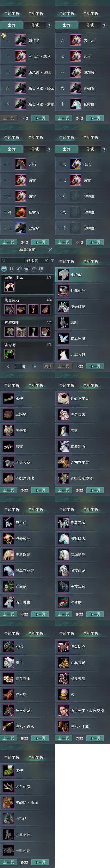Viewport: 110px width, 868px height.
Task: Click the filter funnel icon in 马具秘鉴
Action: pos(53,260)
